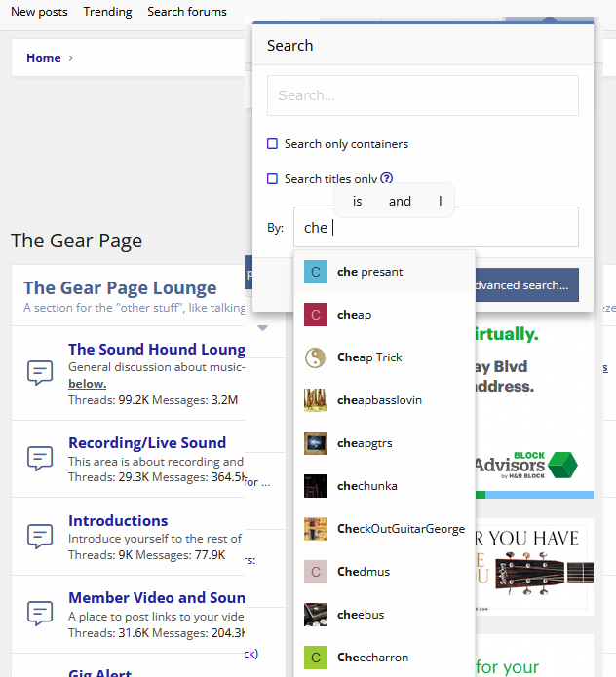
Task: Click the forum icon beside Recording/Live Sound
Action: (39, 458)
